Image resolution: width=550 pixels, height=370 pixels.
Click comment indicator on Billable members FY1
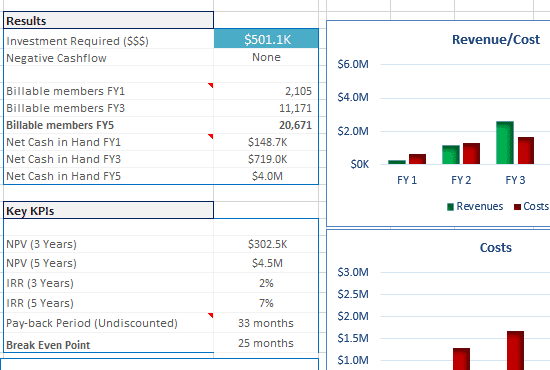click(x=210, y=85)
